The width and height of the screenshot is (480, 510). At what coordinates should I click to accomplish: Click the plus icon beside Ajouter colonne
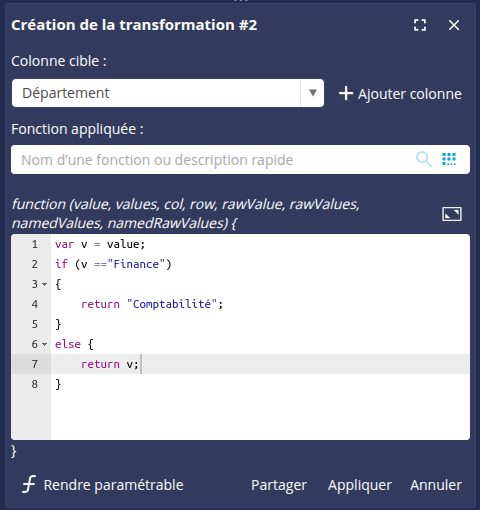point(346,93)
